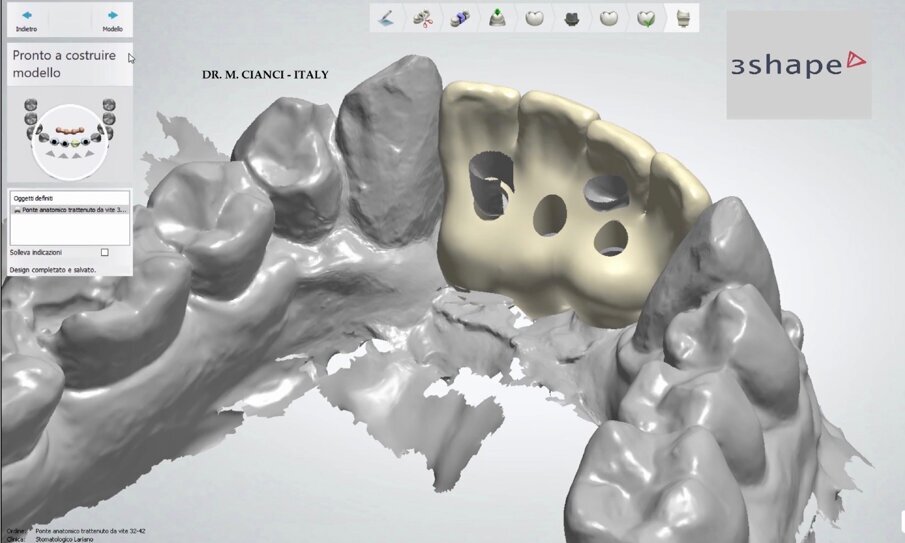Select the yellow-green tooth marker in overview

pos(76,143)
